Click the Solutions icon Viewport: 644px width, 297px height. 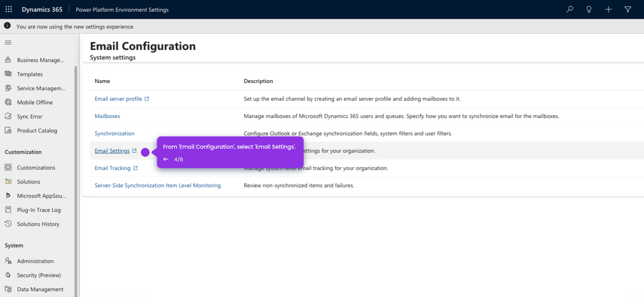(8, 182)
